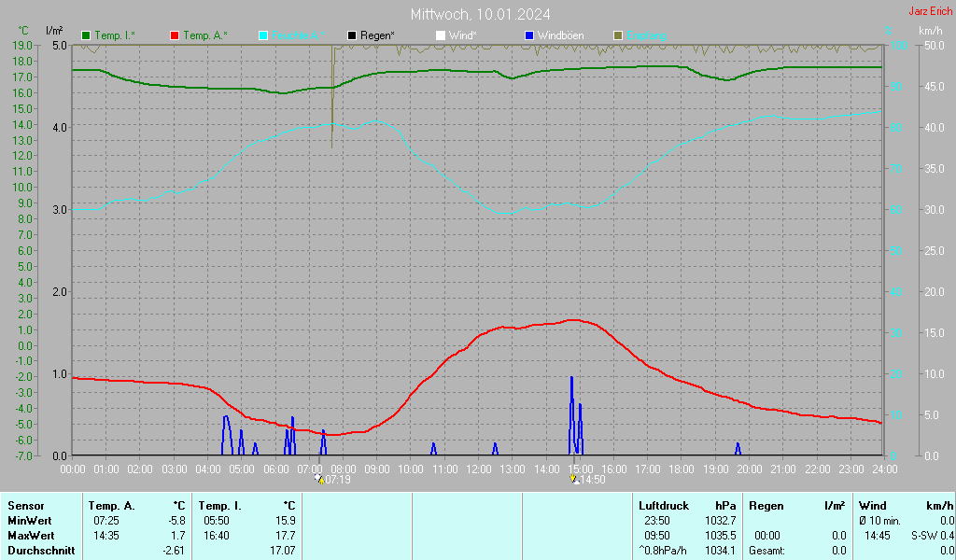Click the sunset icon at 14:50
Viewport: 956px width, 560px height.
coord(574,479)
